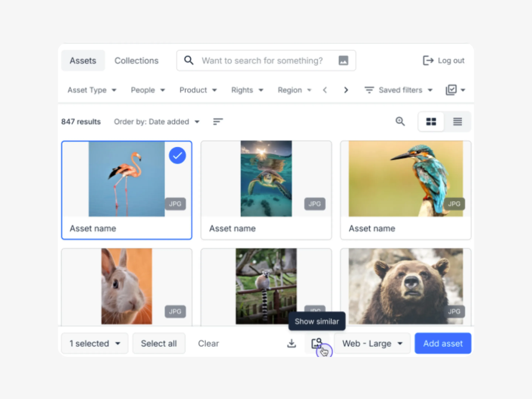Open the '1 selected' dropdown
This screenshot has width=532, height=399.
(95, 343)
